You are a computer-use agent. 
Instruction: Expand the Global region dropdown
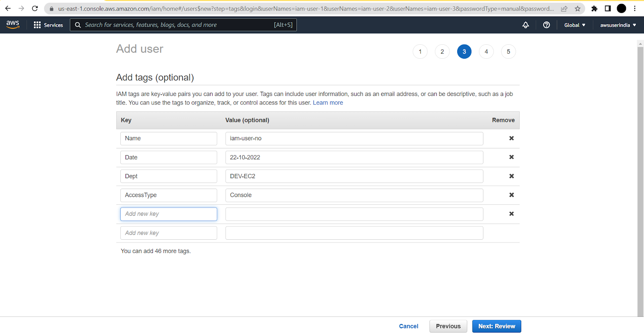click(575, 25)
